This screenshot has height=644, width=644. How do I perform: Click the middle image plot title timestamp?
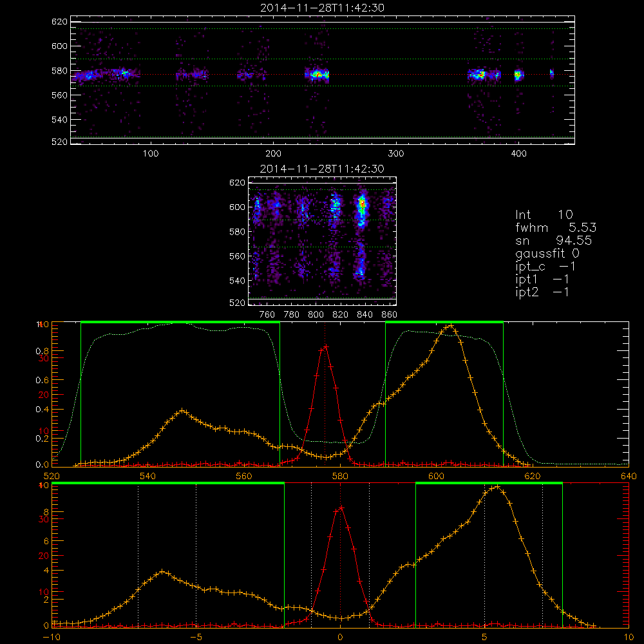coord(322,169)
